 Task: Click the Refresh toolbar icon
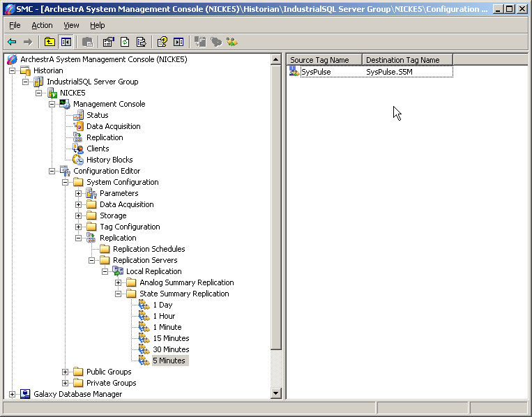tap(125, 42)
